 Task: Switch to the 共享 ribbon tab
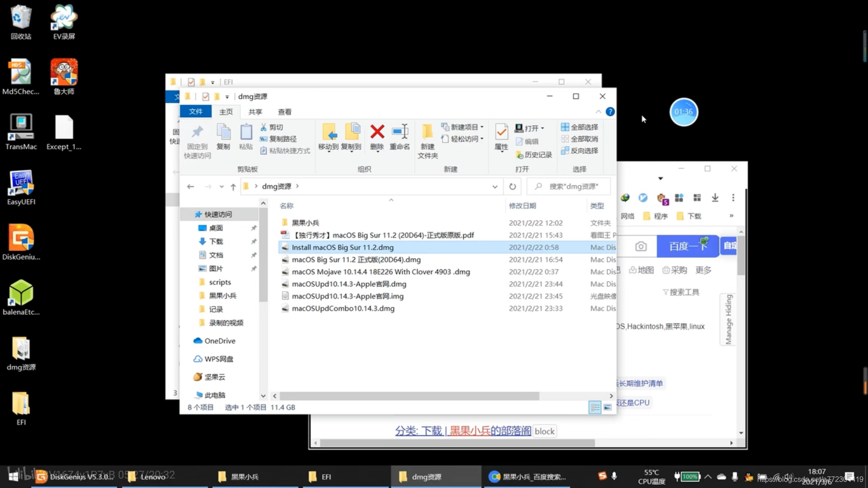tap(255, 112)
